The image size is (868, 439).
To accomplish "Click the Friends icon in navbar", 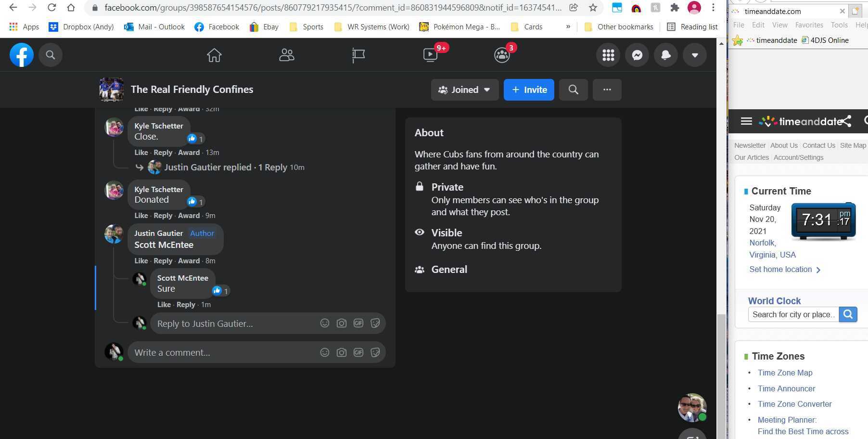I will [287, 55].
